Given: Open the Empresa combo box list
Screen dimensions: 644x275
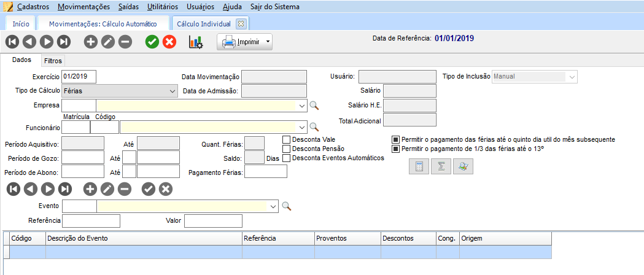Looking at the screenshot, I should [301, 106].
